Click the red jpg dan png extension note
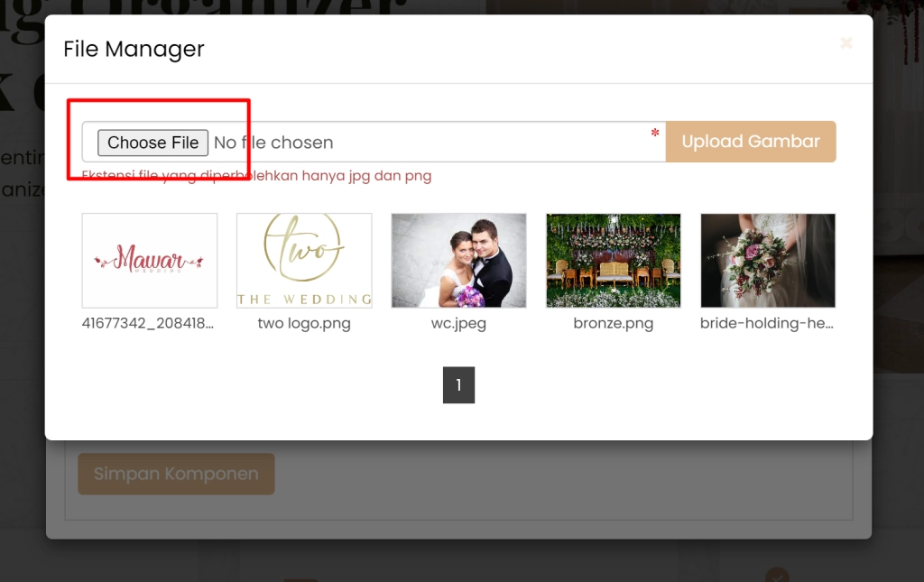Screen dimensions: 924x582 tap(256, 176)
